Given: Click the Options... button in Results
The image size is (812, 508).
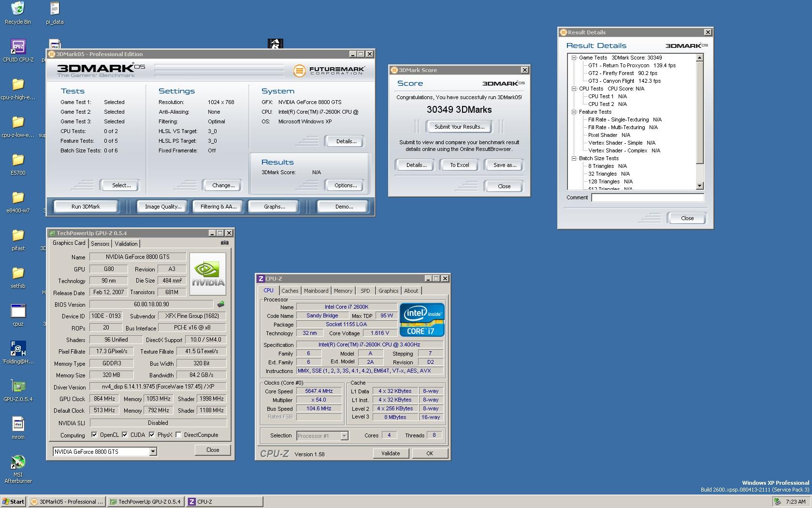Looking at the screenshot, I should 346,185.
